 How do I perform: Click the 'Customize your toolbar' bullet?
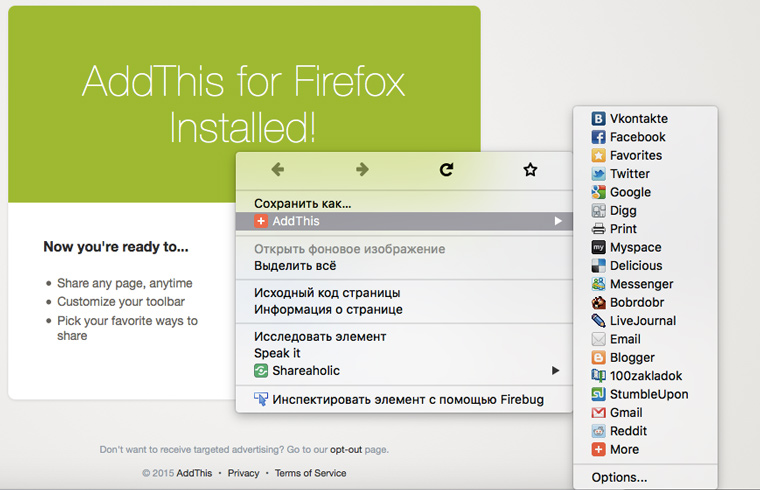(x=121, y=301)
